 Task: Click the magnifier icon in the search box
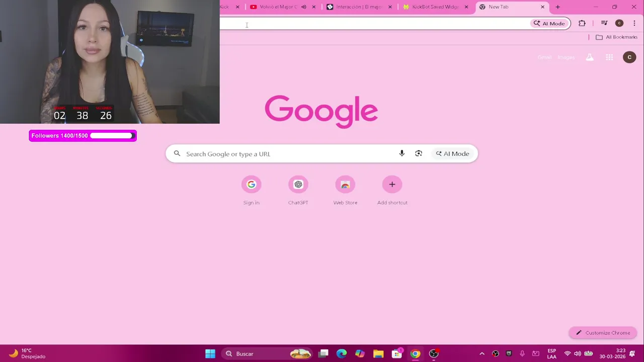click(x=177, y=153)
